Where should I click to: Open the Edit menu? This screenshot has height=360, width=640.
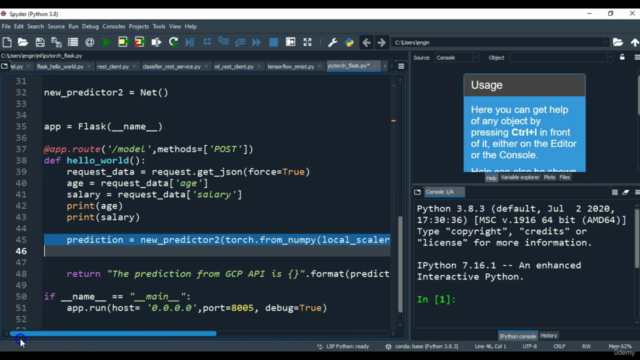tap(19, 27)
